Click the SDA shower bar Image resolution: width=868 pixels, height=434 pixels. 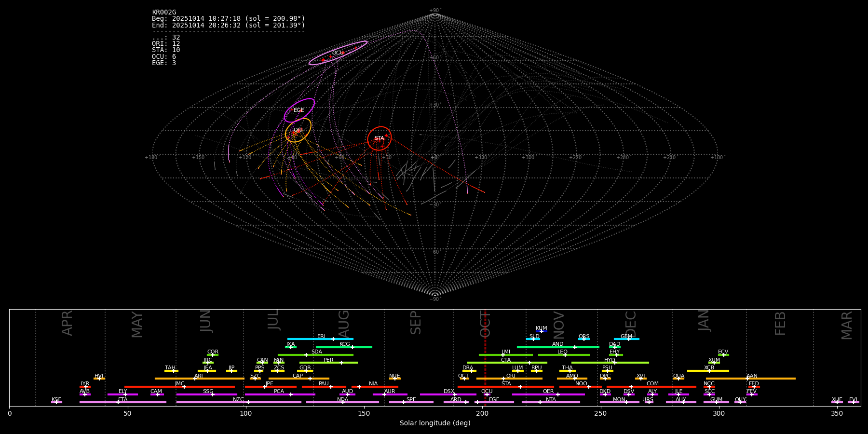coord(315,355)
